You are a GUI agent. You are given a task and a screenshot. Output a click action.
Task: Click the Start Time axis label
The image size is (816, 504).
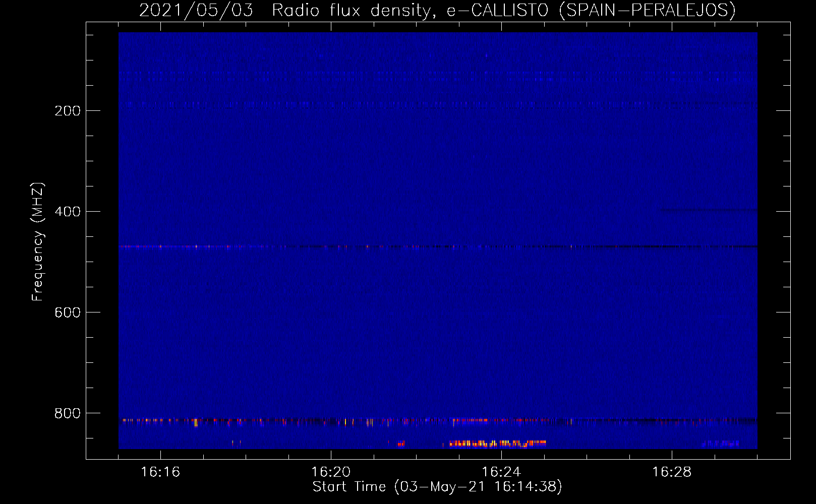tap(437, 487)
